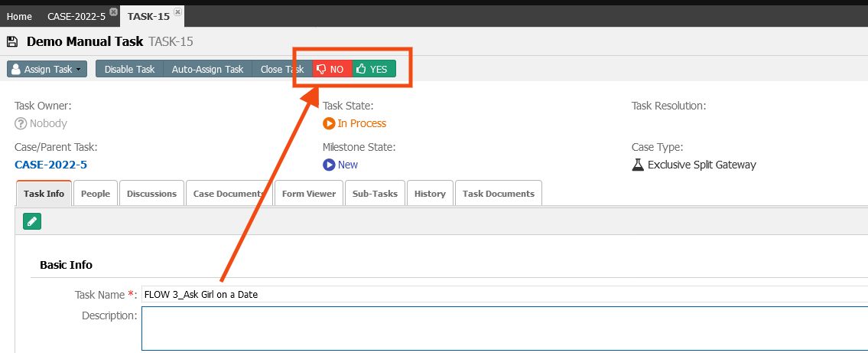The height and width of the screenshot is (353, 868).
Task: Open the History tab
Action: coord(430,194)
